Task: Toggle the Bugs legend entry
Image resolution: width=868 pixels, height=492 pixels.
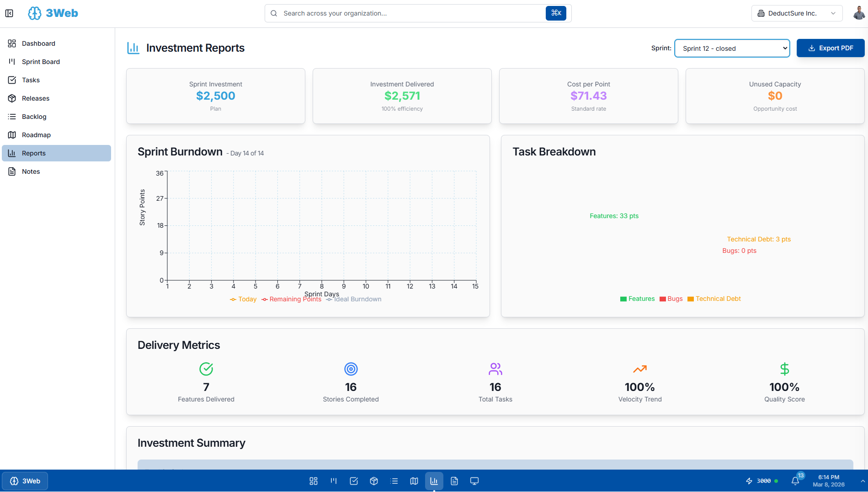Action: point(671,299)
